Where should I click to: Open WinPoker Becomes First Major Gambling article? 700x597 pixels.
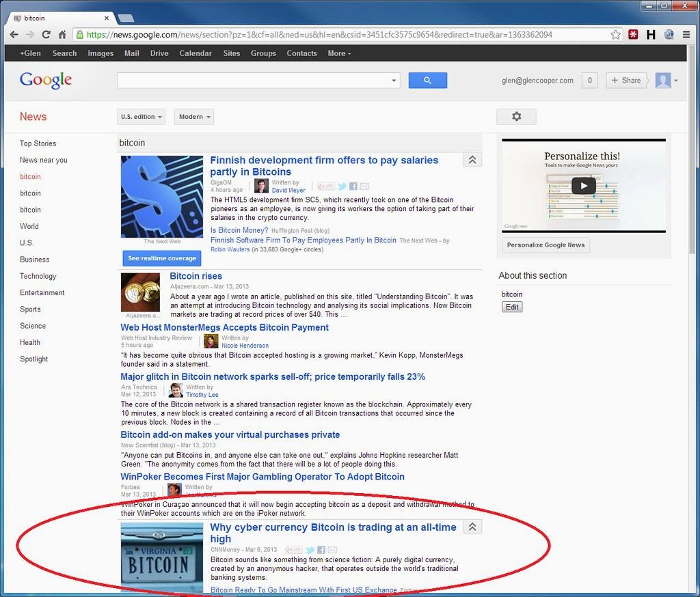(x=262, y=477)
